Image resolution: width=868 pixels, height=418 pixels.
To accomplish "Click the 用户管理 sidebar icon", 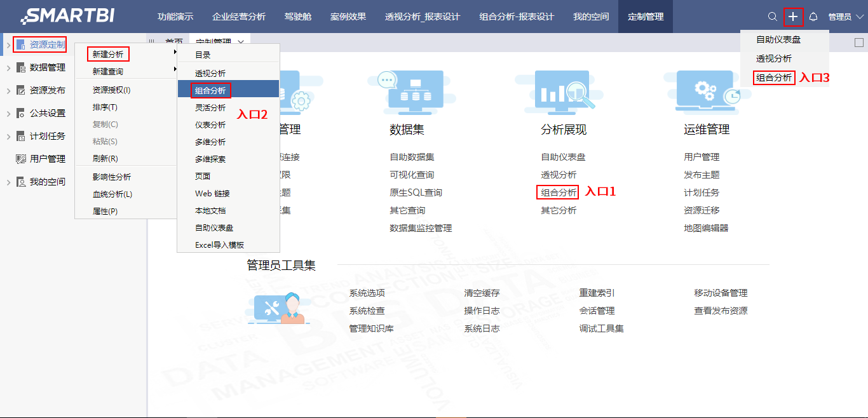I will click(x=20, y=159).
